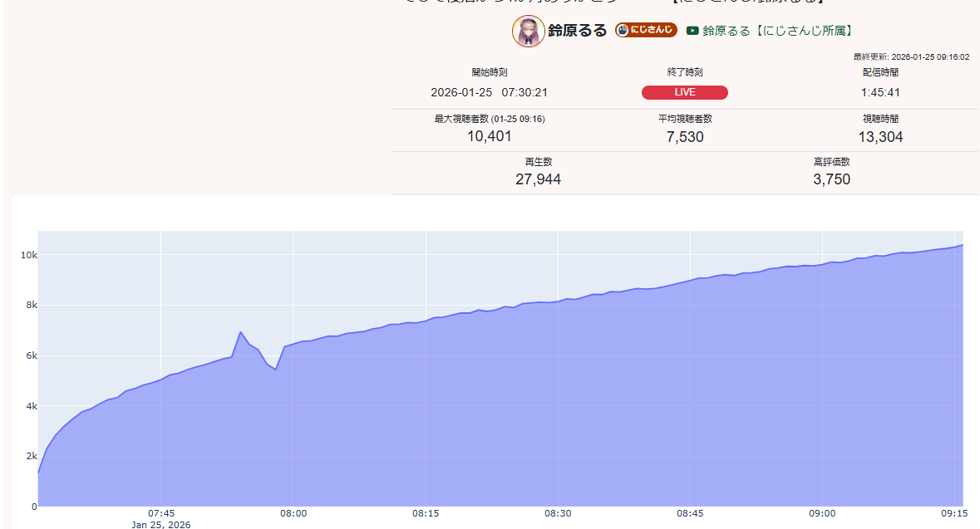Click the 6k y-axis tick label
The image size is (980, 529).
[x=32, y=356]
